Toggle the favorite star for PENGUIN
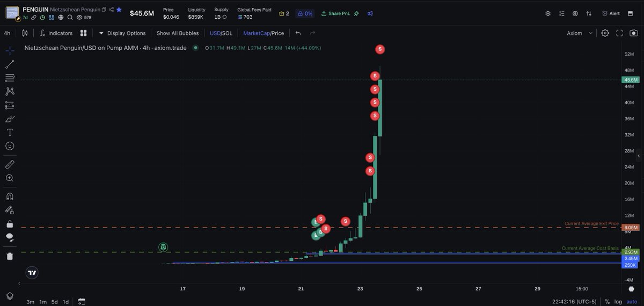The image size is (644, 306). pyautogui.click(x=119, y=10)
